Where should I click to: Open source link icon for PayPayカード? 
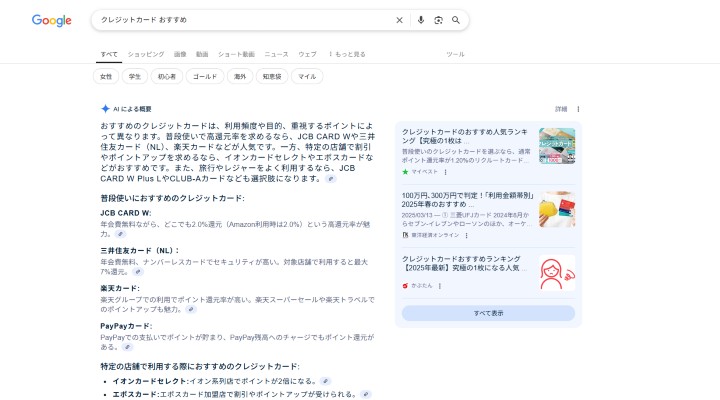click(x=128, y=347)
